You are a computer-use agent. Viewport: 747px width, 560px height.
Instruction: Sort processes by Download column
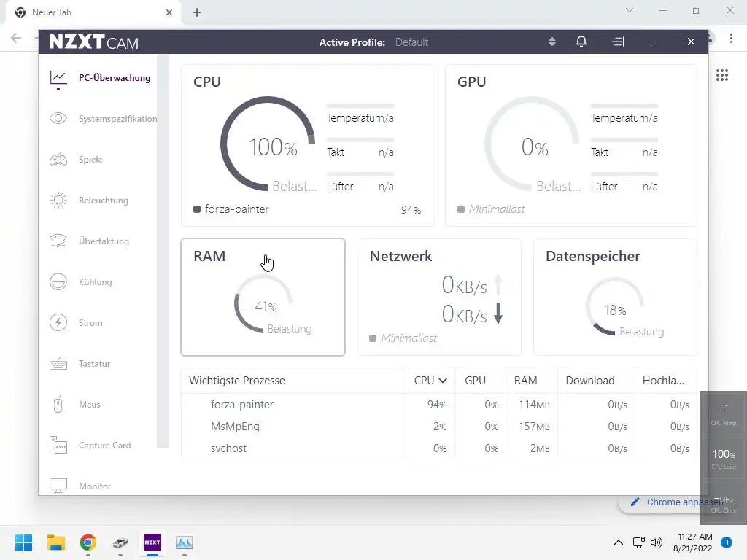coord(589,381)
